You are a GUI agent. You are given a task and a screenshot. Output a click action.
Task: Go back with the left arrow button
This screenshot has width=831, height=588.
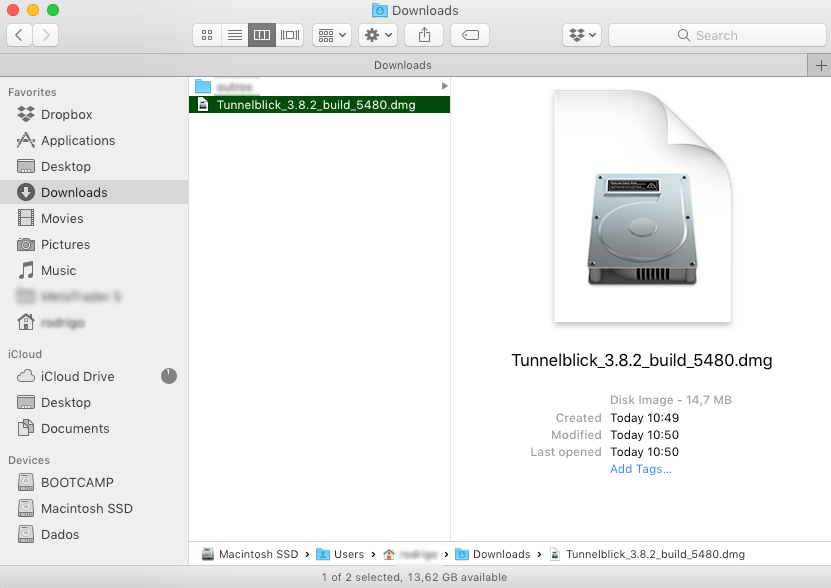(19, 35)
